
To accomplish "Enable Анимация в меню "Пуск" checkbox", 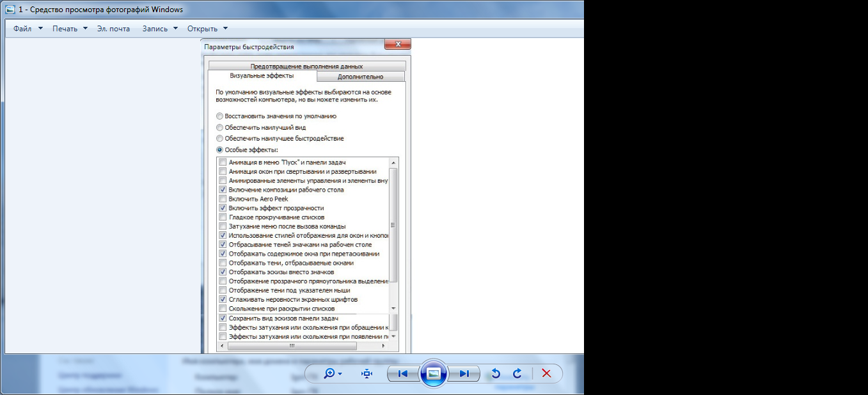I will coord(223,162).
